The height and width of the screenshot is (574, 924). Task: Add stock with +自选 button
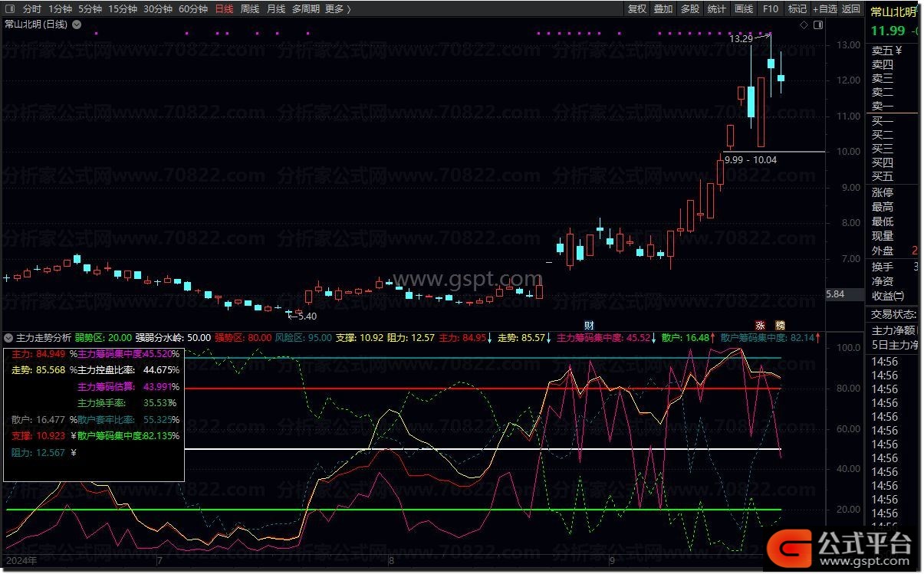pos(824,9)
